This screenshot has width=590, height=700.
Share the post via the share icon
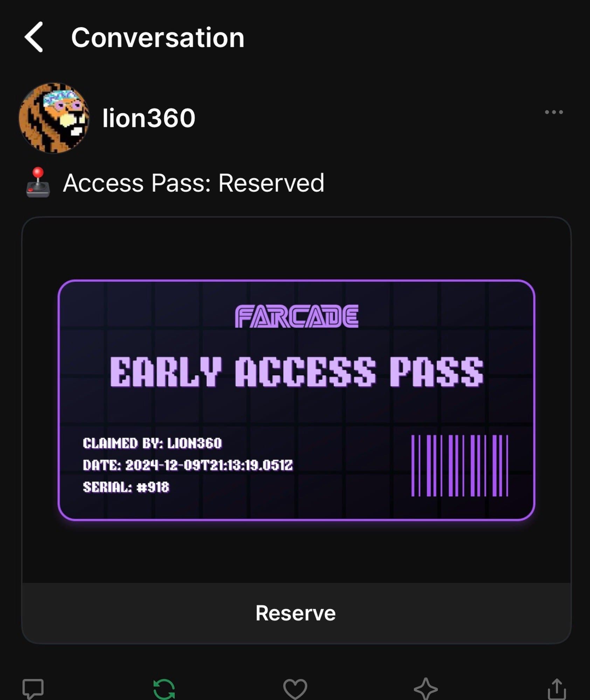(x=557, y=689)
